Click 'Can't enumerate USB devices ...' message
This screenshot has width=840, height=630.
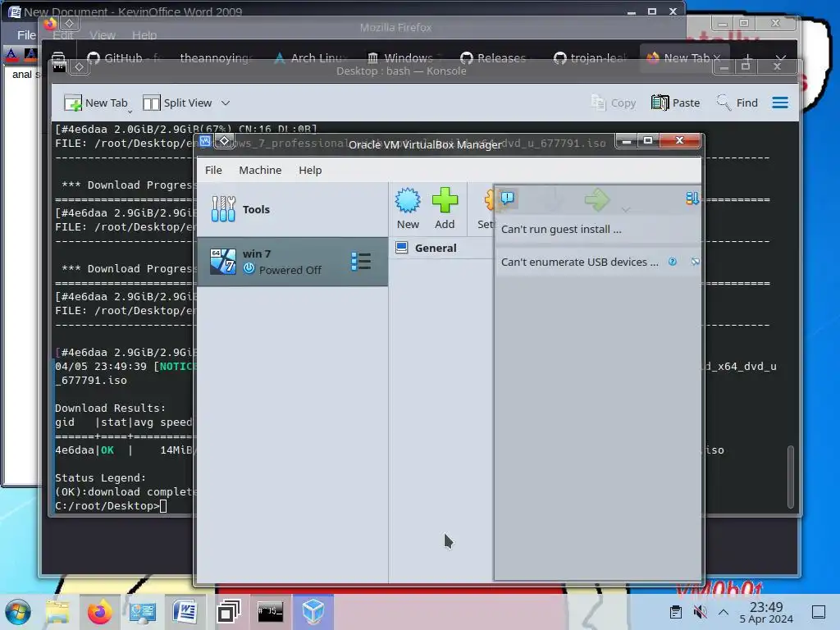[580, 262]
